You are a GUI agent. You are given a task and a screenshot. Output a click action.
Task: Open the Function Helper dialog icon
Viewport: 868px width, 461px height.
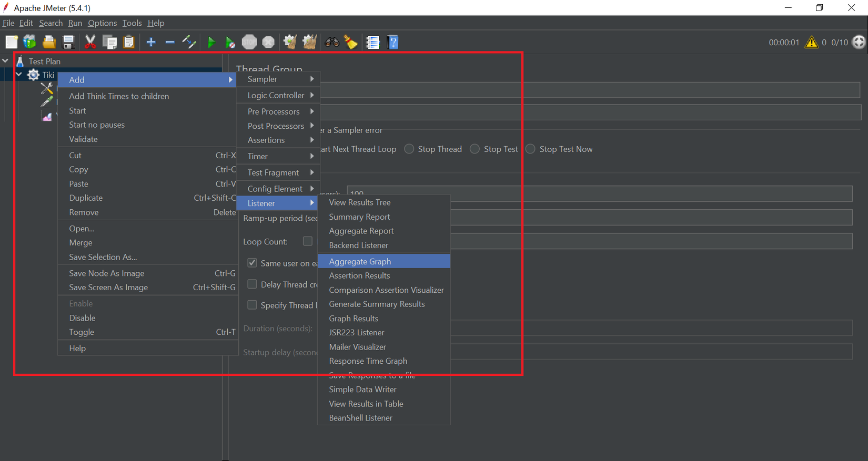pyautogui.click(x=373, y=42)
